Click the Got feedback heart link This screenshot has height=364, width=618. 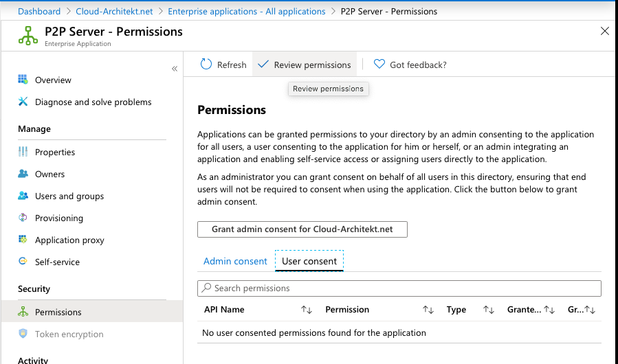pos(410,65)
